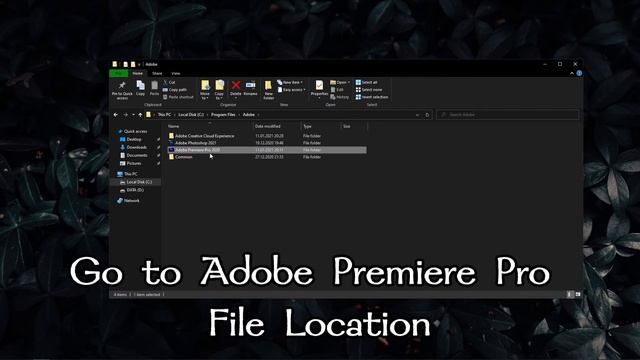The height and width of the screenshot is (360, 640).
Task: Switch to details view icon in status bar
Action: pos(570,294)
